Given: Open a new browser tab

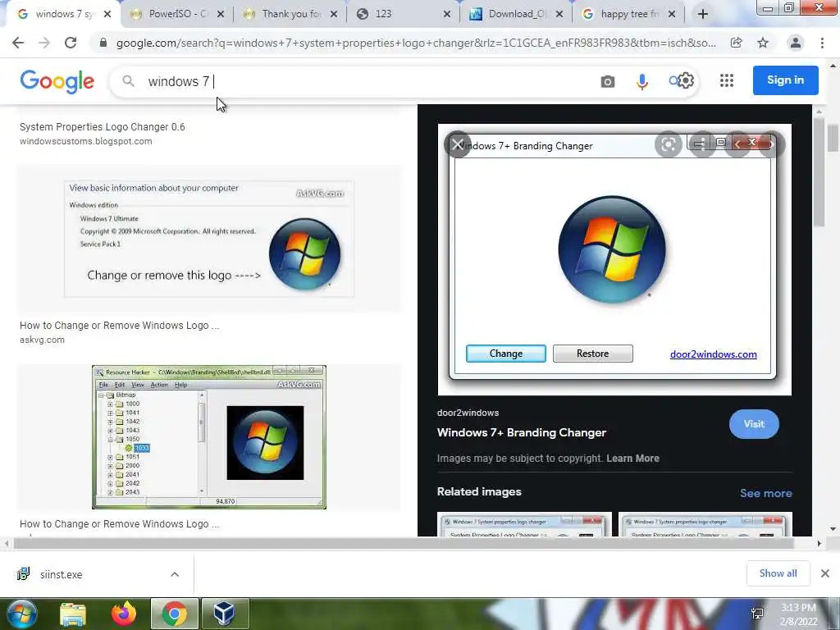Looking at the screenshot, I should pos(703,14).
